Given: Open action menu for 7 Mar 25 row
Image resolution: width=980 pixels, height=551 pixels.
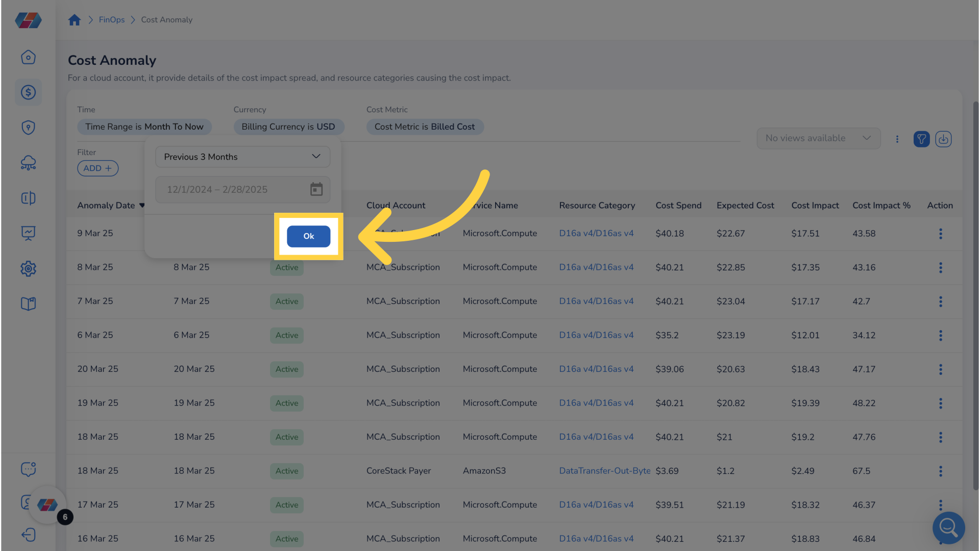Looking at the screenshot, I should 940,302.
